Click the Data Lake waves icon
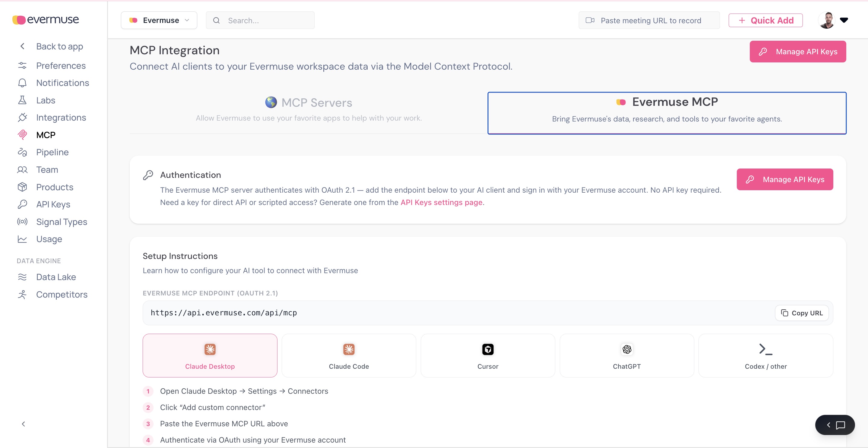Image resolution: width=868 pixels, height=448 pixels. (22, 277)
